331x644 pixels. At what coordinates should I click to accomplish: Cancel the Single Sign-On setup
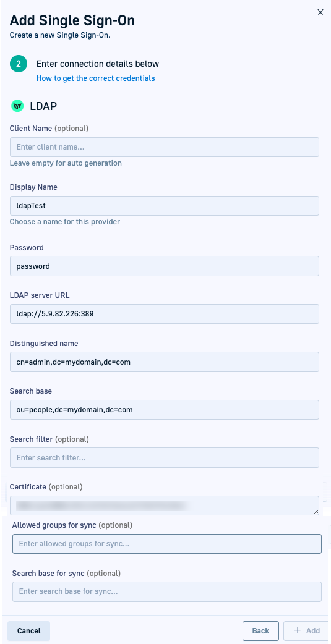(x=29, y=631)
